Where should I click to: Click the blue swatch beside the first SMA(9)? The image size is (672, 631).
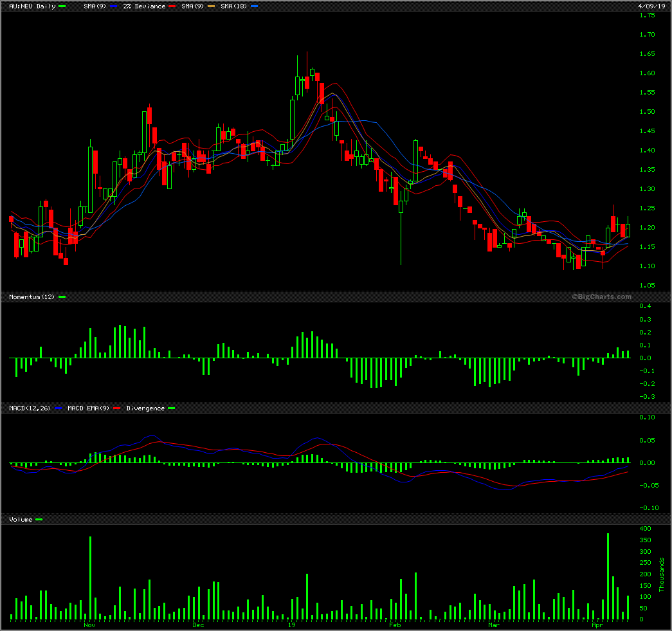point(113,6)
